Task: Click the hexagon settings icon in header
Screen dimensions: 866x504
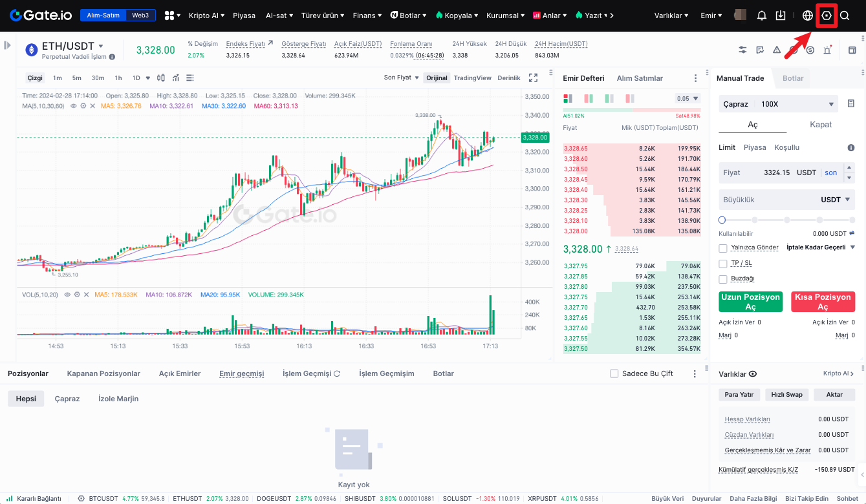Action: [826, 16]
